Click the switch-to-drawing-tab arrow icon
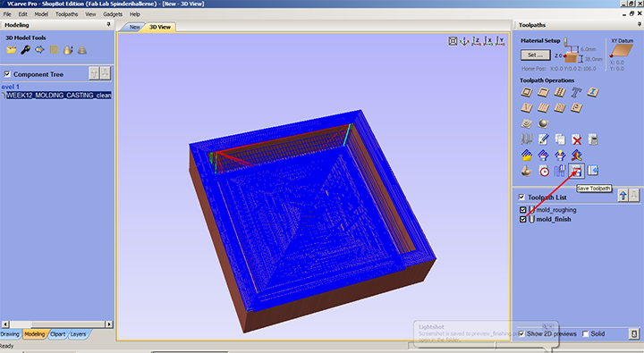Screen dimensions: 644x353 [x=593, y=171]
